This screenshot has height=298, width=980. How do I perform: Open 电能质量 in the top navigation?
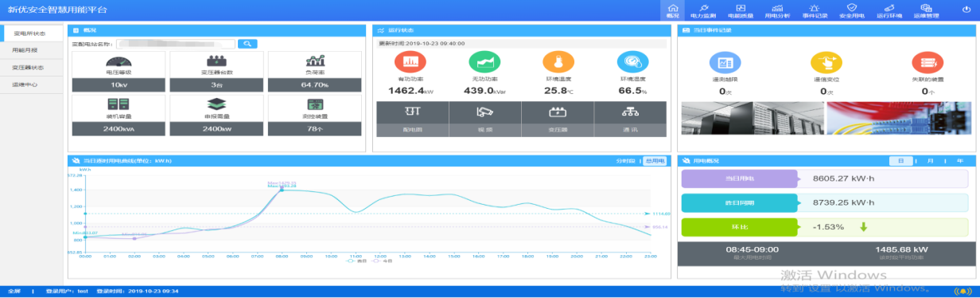click(x=740, y=10)
